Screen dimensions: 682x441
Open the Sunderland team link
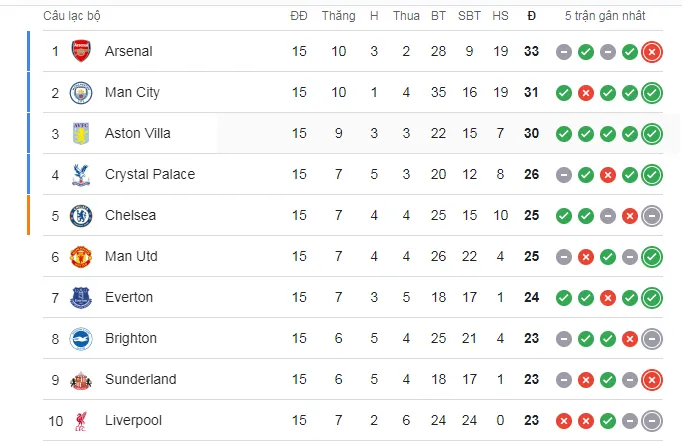pyautogui.click(x=140, y=379)
